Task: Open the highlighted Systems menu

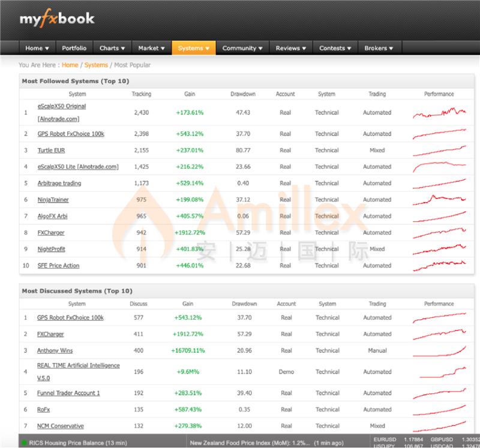Action: pos(193,48)
